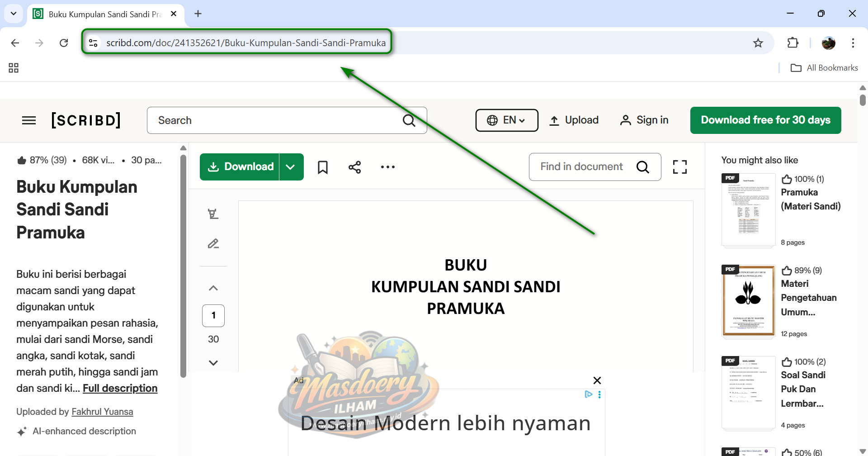Click the Chrome extensions puzzle icon

793,43
